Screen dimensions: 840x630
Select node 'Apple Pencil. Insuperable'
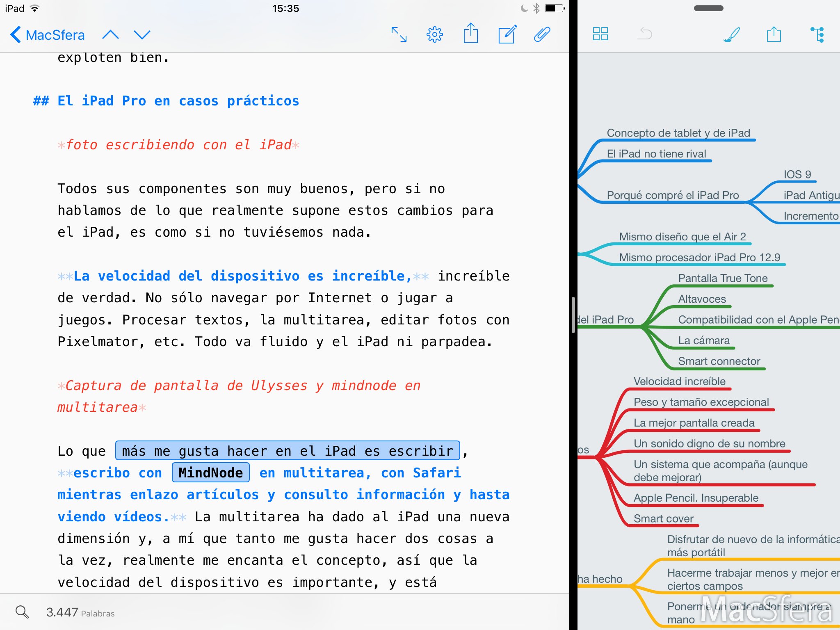coord(696,498)
